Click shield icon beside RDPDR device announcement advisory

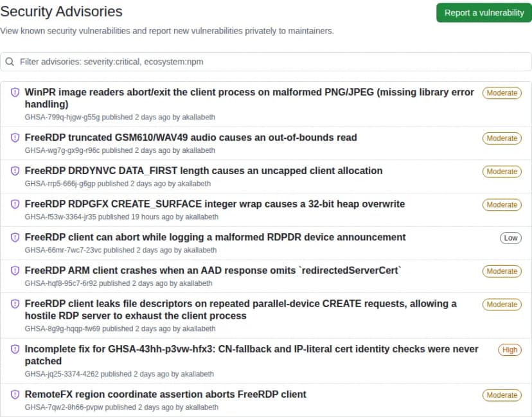point(15,238)
